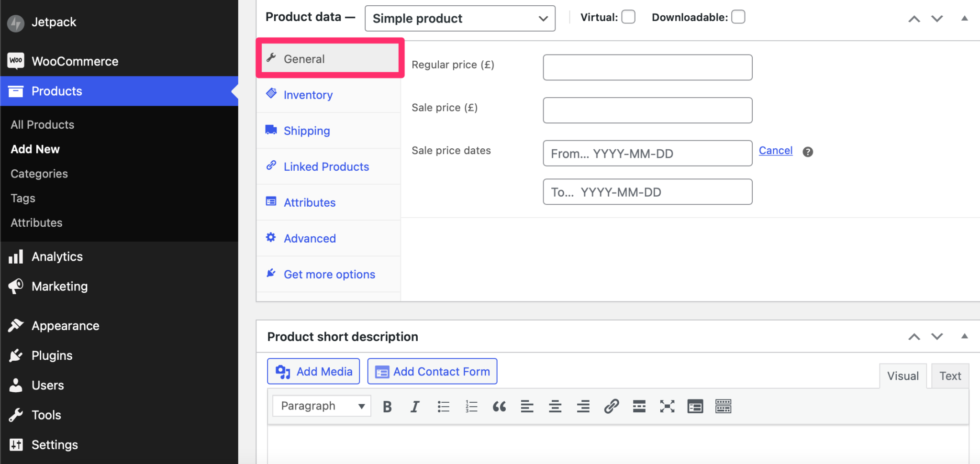
Task: Align the paragraph text center
Action: (x=555, y=406)
